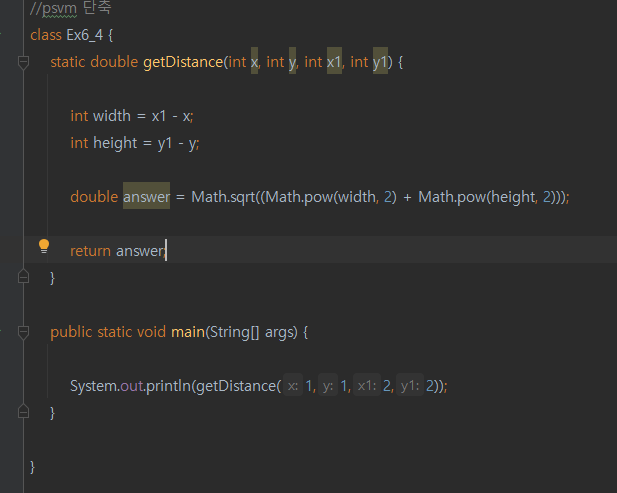Click 'x1 - x' expression on width line

171,116
